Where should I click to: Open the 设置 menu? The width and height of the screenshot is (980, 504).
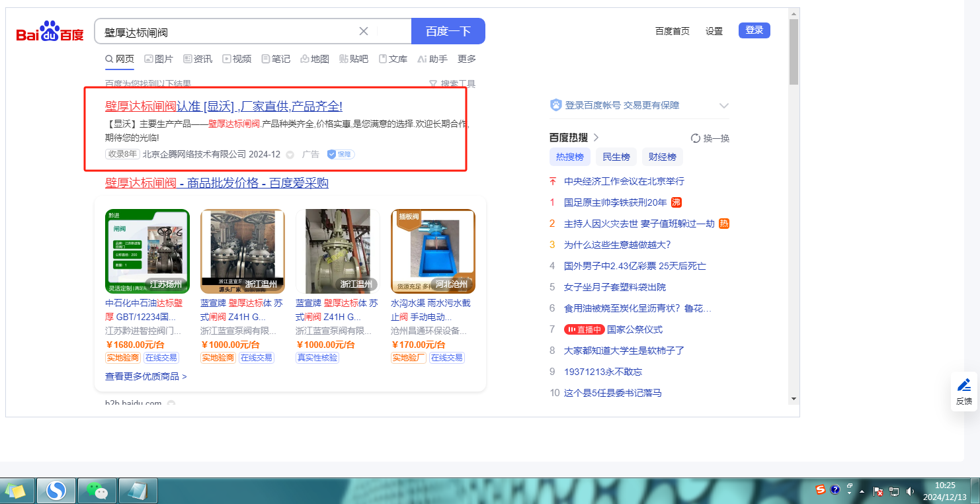714,31
